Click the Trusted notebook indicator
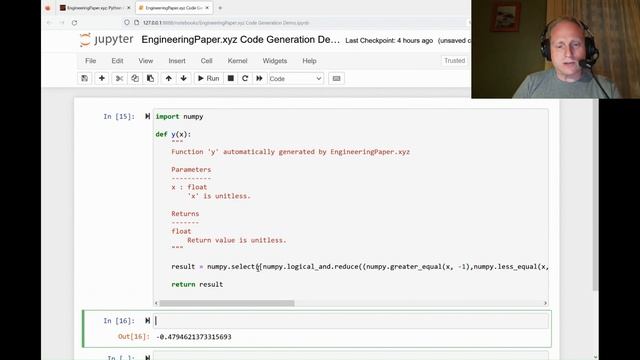The width and height of the screenshot is (640, 360). [x=454, y=61]
